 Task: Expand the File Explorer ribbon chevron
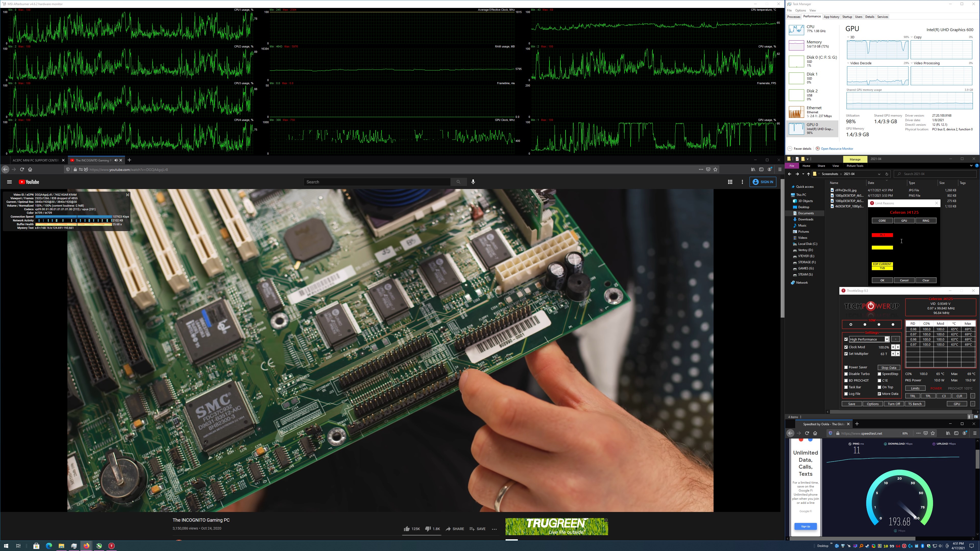[x=971, y=166]
